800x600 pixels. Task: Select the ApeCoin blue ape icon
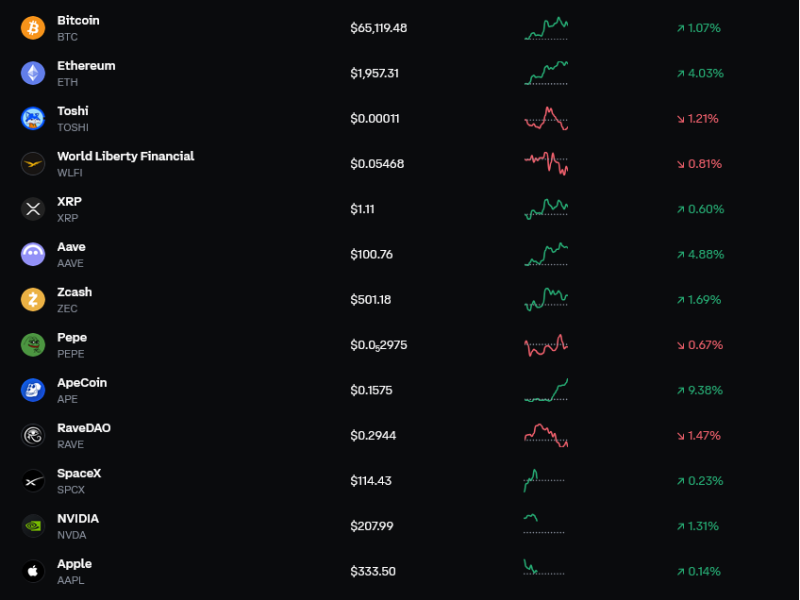tap(33, 390)
